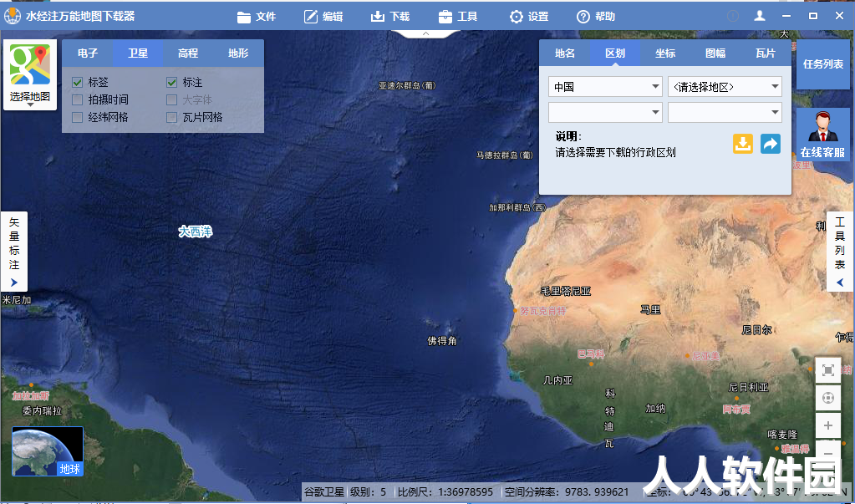Click the info circle icon in title bar
Viewport: 855px width, 504px height.
733,17
